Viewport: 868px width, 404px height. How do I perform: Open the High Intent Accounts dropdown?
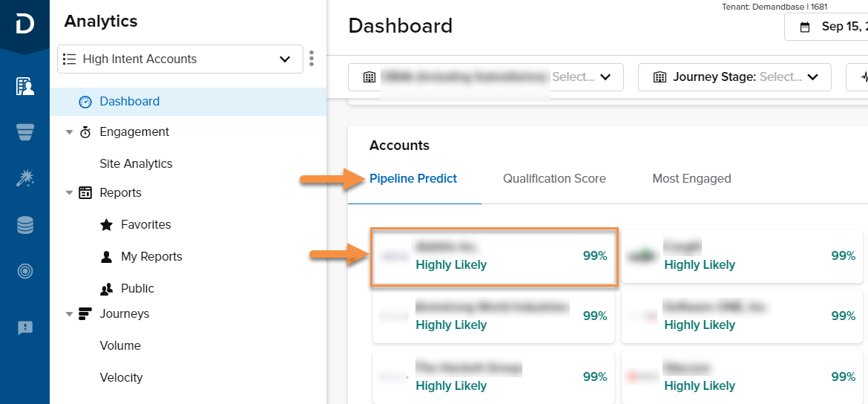180,59
